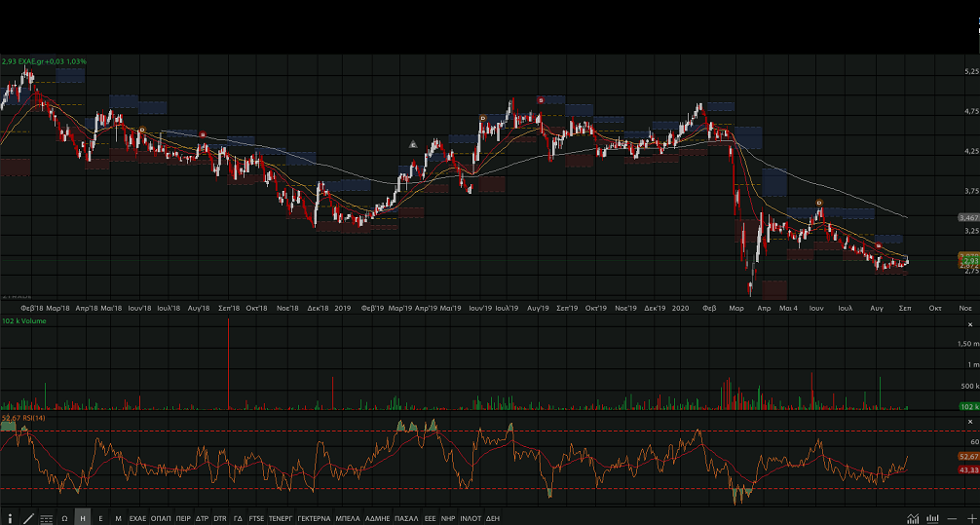Toggle the H daily timeframe button

coord(83,518)
